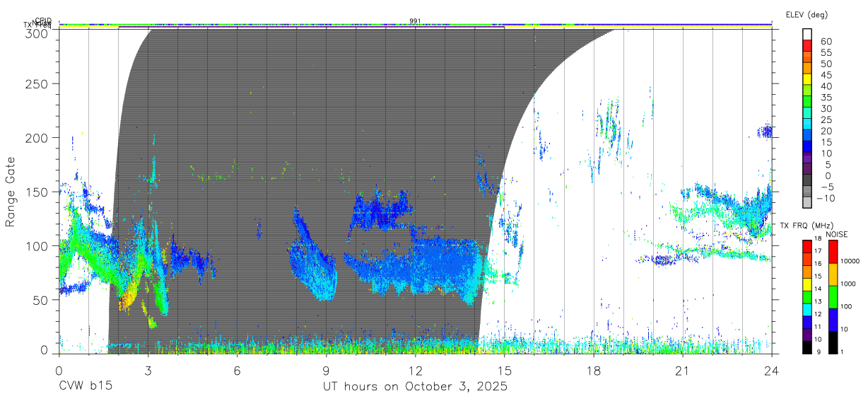Click hour tick label '12' on time axis
The width and height of the screenshot is (868, 401).
pos(415,371)
